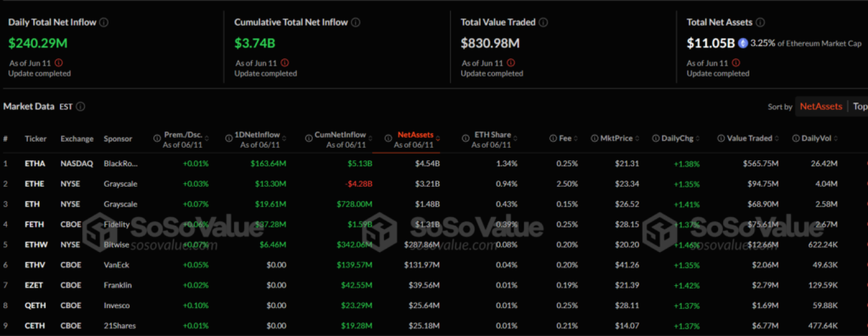This screenshot has width=868, height=336.
Task: Click red alert icon under Daily Total Net Inflow
Action: point(59,63)
